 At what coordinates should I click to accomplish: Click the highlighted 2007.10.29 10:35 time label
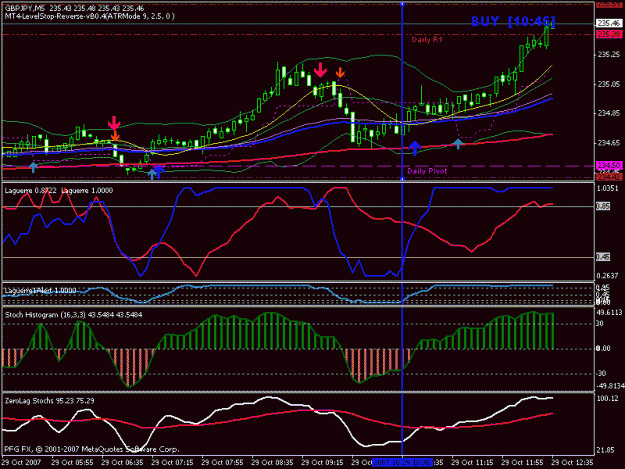click(x=402, y=463)
